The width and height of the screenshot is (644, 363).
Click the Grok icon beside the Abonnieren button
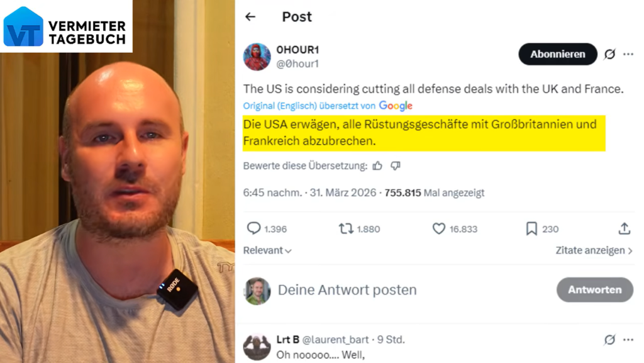tap(609, 54)
